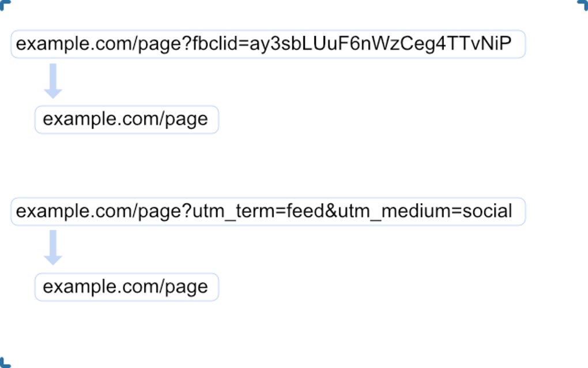Click the ay3sbLUuF6nWzCeg4TTvNiP tracking value
This screenshot has width=588, height=368.
(380, 44)
